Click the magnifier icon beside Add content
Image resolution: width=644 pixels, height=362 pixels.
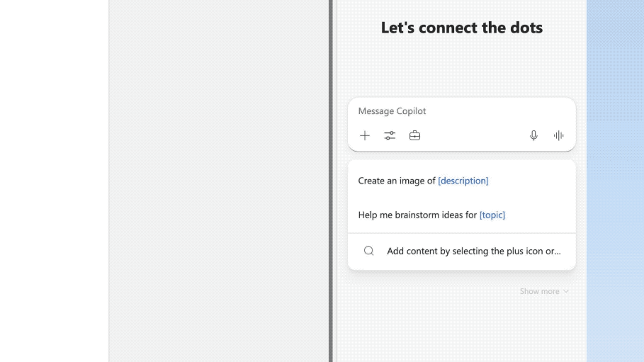tap(369, 251)
